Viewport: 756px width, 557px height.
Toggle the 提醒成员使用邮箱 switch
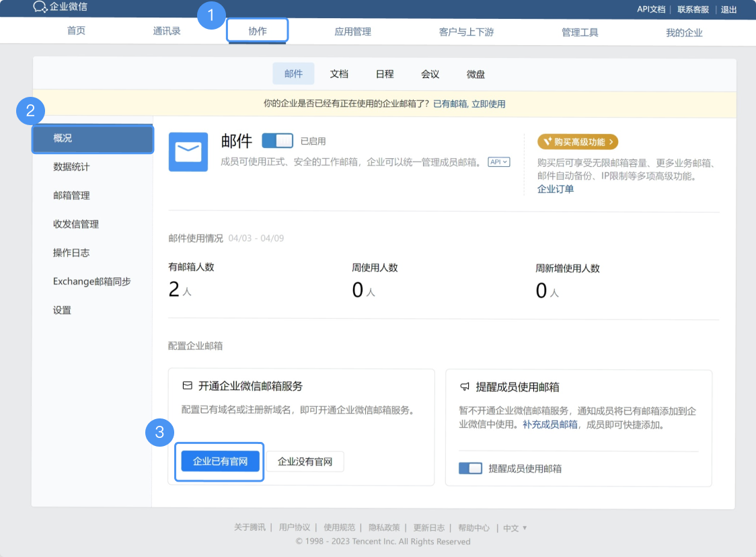point(470,468)
